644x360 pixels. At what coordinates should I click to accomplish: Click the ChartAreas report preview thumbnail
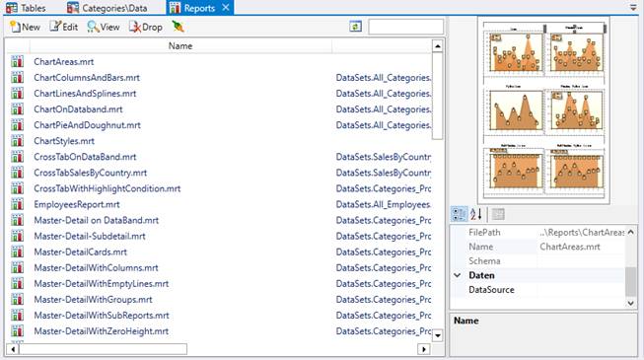pos(543,109)
